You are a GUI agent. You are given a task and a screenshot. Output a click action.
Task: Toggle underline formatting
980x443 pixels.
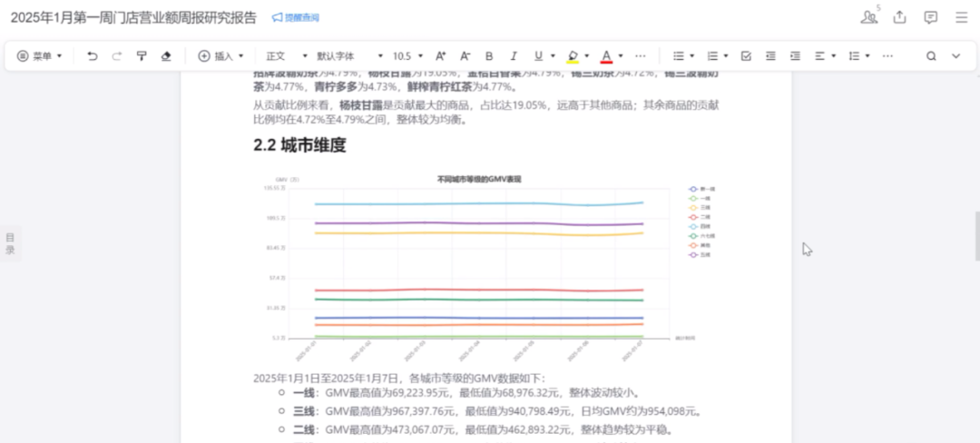coord(538,56)
